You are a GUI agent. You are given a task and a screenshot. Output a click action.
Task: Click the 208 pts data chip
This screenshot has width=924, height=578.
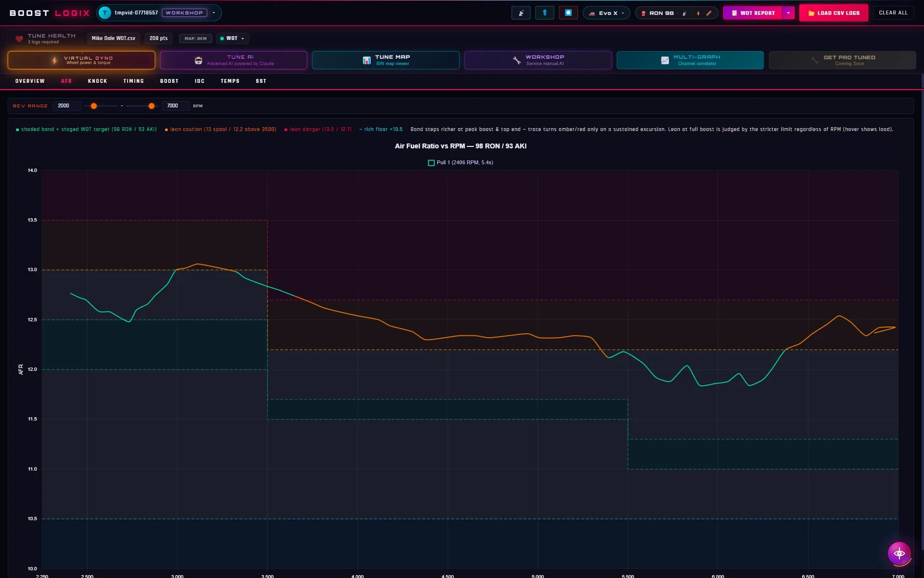tap(158, 39)
